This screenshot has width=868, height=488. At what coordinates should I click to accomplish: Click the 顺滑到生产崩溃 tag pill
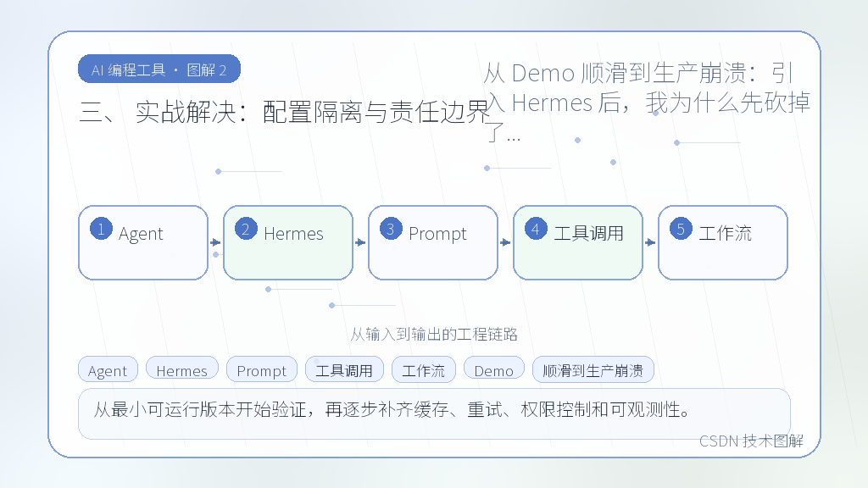(x=593, y=369)
